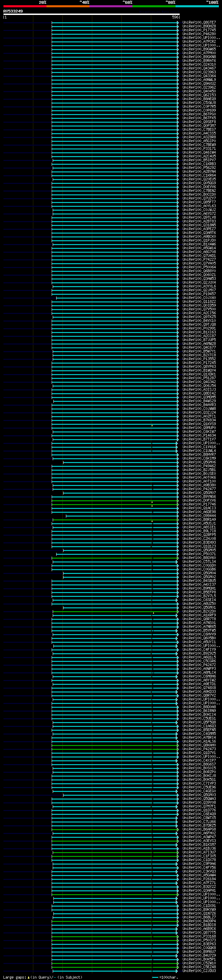
Task: Click the UniRef100_Q3APH1 label
Action: [x=199, y=891]
